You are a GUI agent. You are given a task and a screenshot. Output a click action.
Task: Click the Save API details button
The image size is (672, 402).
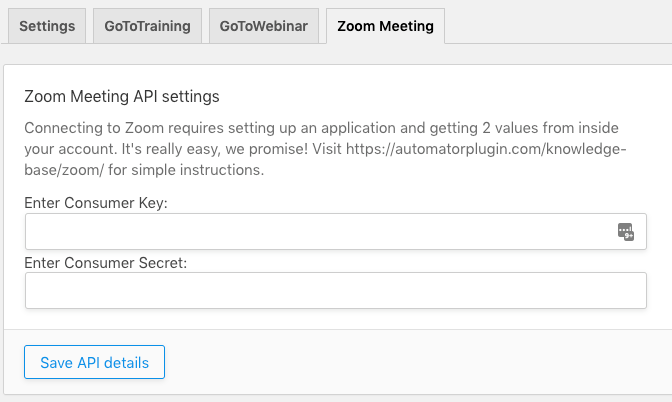coord(94,362)
